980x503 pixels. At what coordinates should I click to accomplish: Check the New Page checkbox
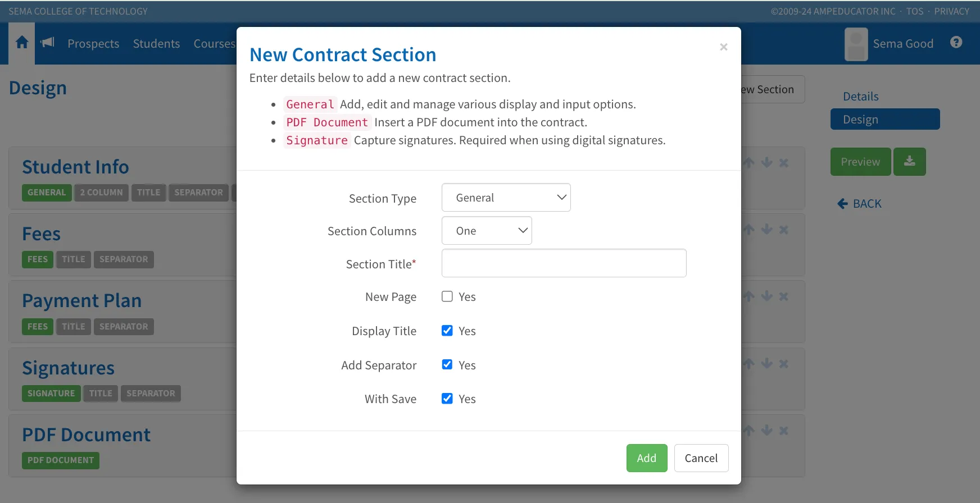pyautogui.click(x=447, y=296)
